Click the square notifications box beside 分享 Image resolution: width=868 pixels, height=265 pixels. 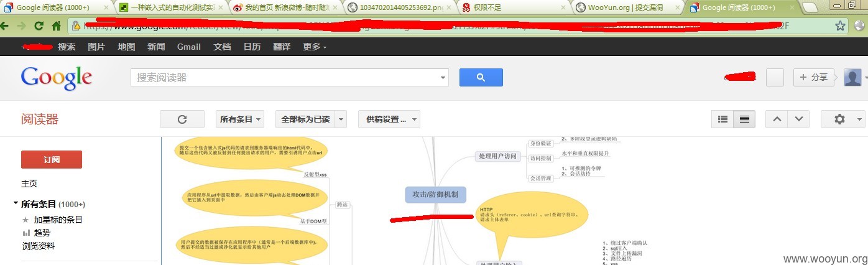click(775, 77)
